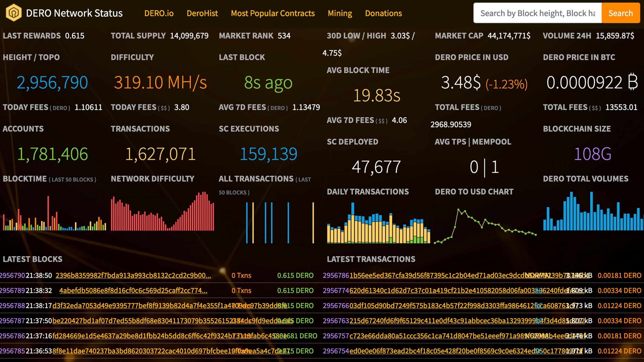Click the Volume 24H 15,859.87$ value

(615, 36)
